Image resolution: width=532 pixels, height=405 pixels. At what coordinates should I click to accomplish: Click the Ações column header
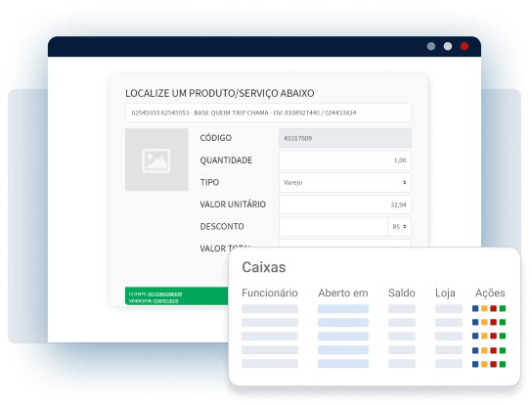490,292
